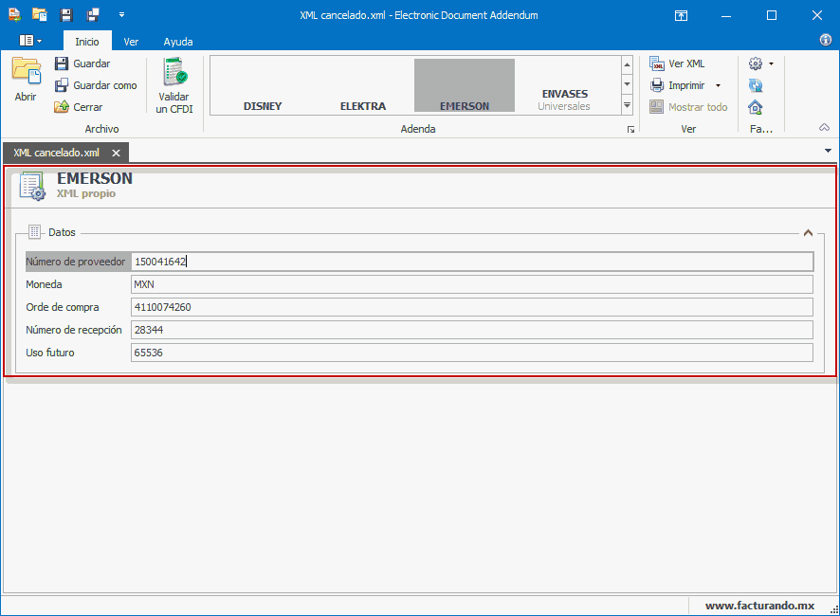Screen dimensions: 840x616
Task: Click the Datos section grid icon
Action: [x=35, y=232]
